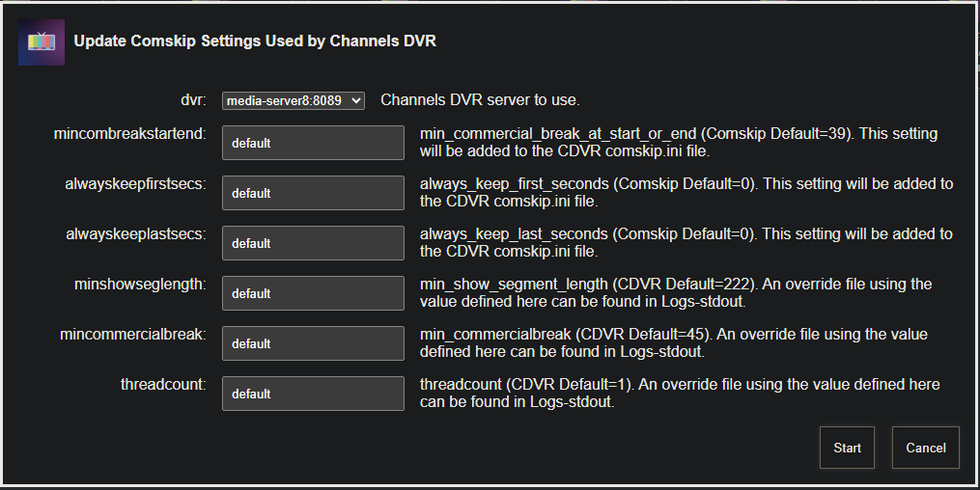This screenshot has height=490, width=980.
Task: Click the threadcount input field
Action: click(x=313, y=394)
